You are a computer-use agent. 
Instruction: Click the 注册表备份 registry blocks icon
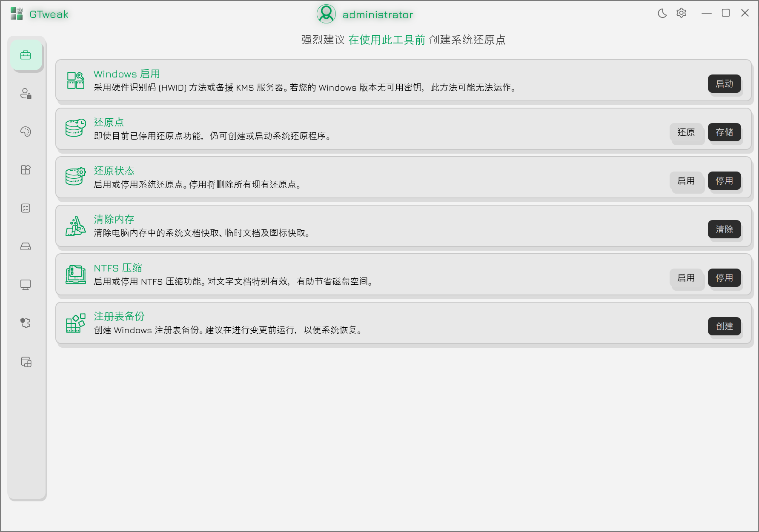(x=76, y=323)
